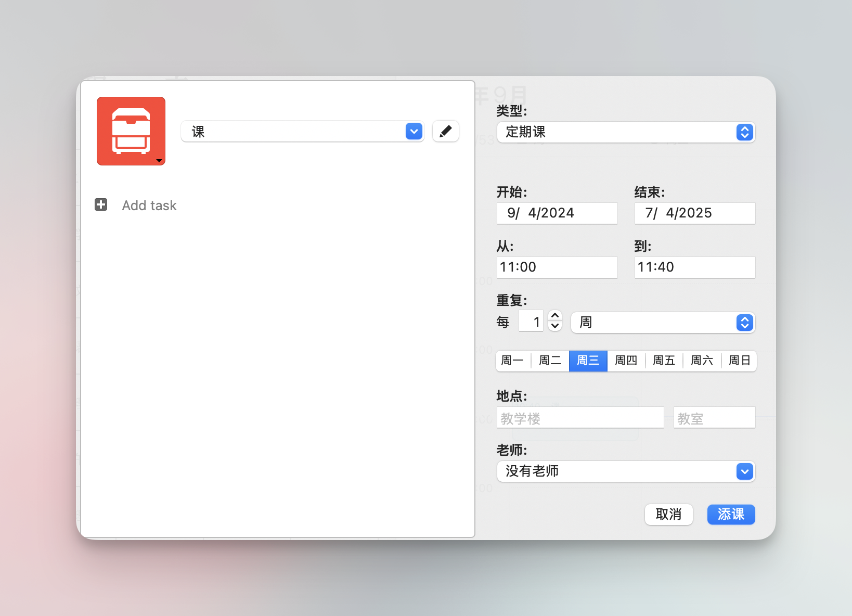This screenshot has height=616, width=852.
Task: Deselect the 周三 weekday
Action: pos(588,361)
